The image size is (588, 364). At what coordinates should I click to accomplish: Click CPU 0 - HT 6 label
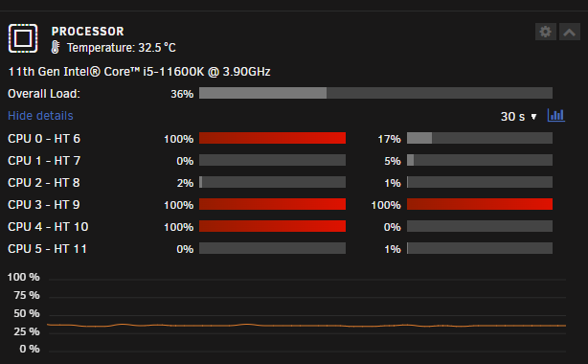pyautogui.click(x=44, y=139)
